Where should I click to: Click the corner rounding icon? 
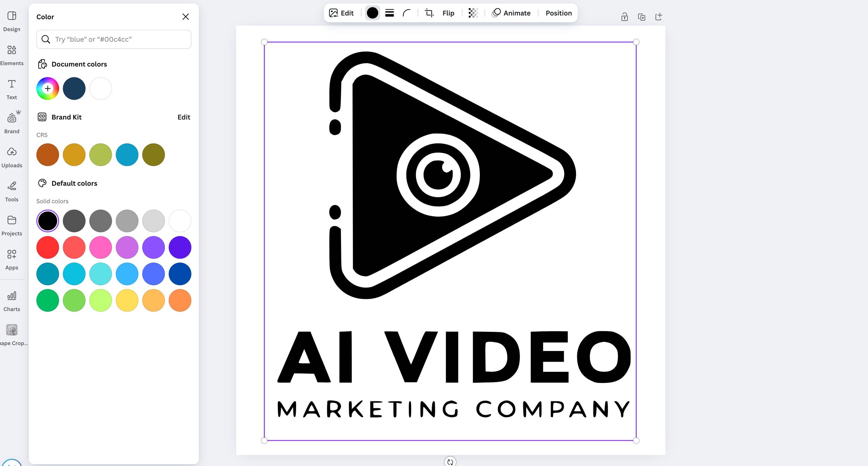(406, 13)
